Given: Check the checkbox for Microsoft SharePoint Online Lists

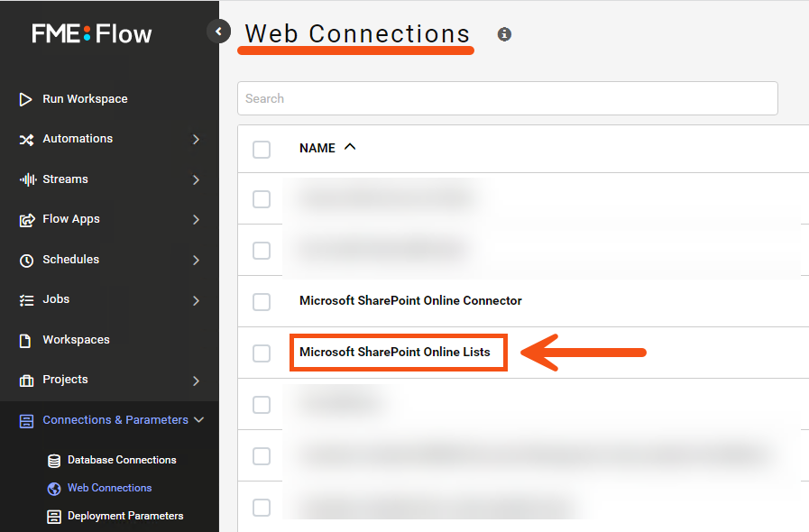Looking at the screenshot, I should pos(261,353).
